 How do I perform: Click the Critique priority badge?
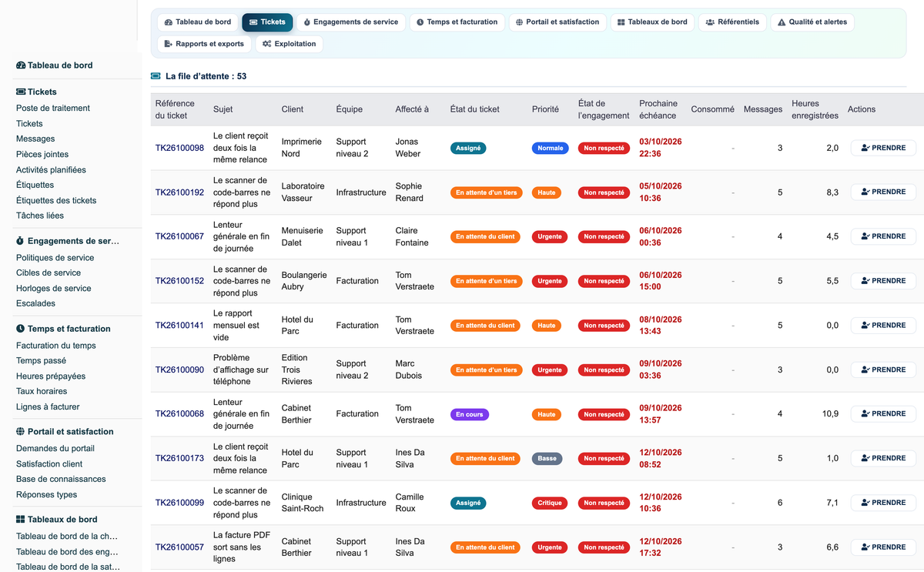(x=550, y=503)
